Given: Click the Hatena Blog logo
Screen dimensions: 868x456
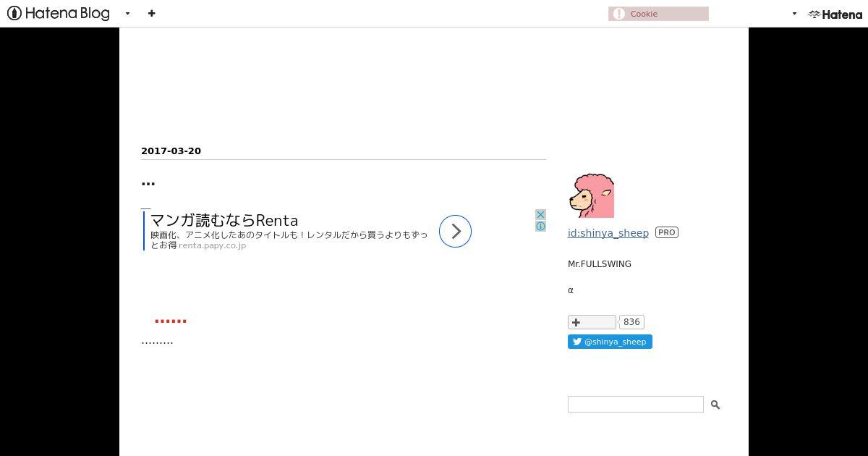Looking at the screenshot, I should tap(58, 13).
